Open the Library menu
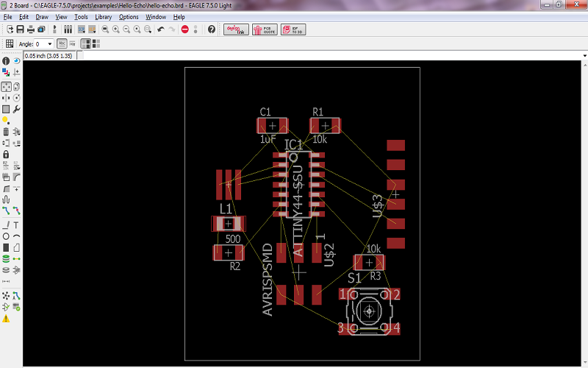Viewport: 588px width, 368px height. click(103, 17)
